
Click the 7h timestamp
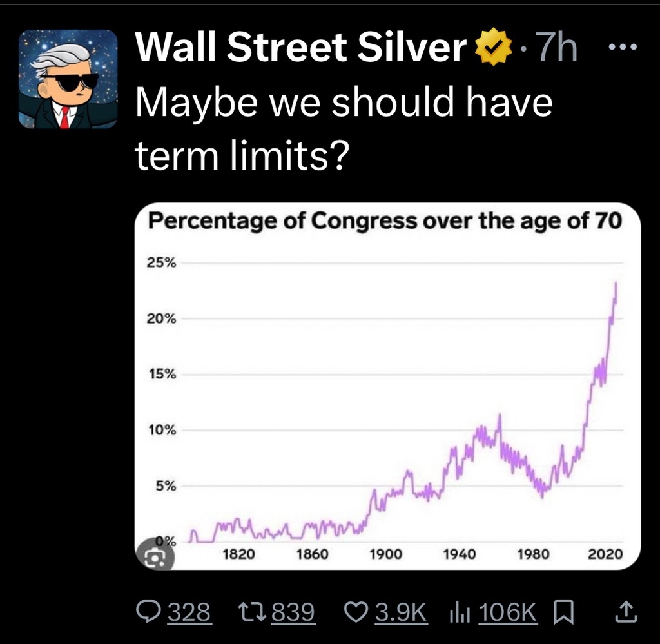tap(556, 48)
